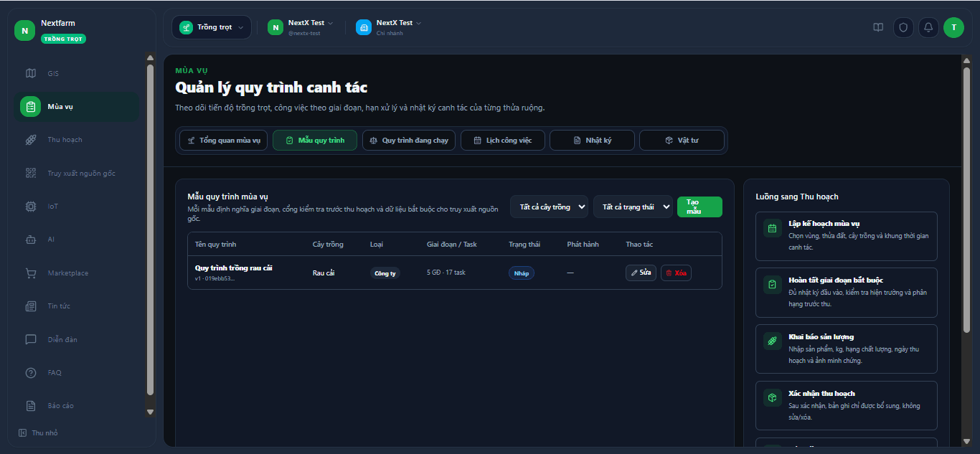Select Mẫu quy trình tab
Image resolution: width=980 pixels, height=454 pixels.
(315, 141)
